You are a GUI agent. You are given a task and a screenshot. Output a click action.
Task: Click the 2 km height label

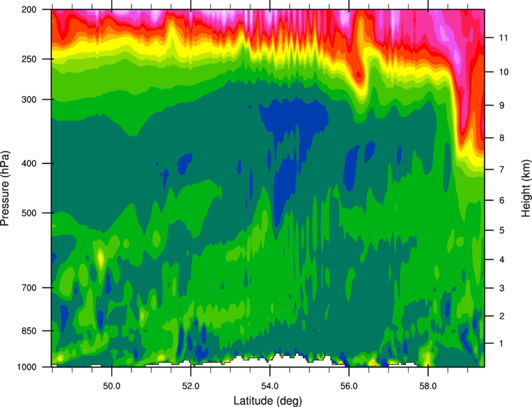click(502, 316)
